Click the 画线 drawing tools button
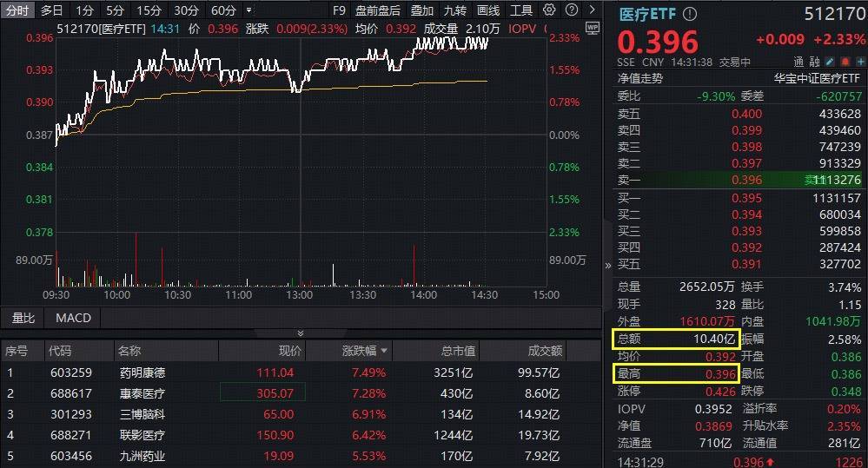Viewport: 868px width, 468px height. [488, 10]
